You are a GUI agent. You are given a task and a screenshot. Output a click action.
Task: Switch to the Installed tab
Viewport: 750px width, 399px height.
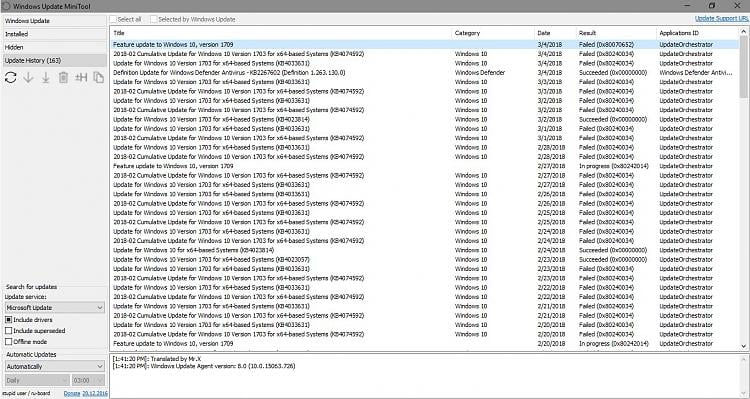click(54, 34)
